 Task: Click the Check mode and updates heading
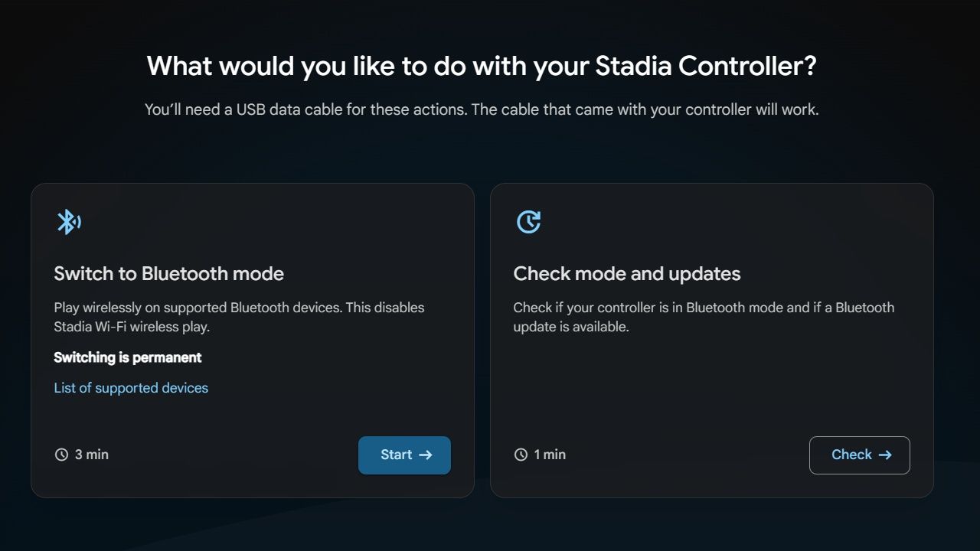[626, 273]
